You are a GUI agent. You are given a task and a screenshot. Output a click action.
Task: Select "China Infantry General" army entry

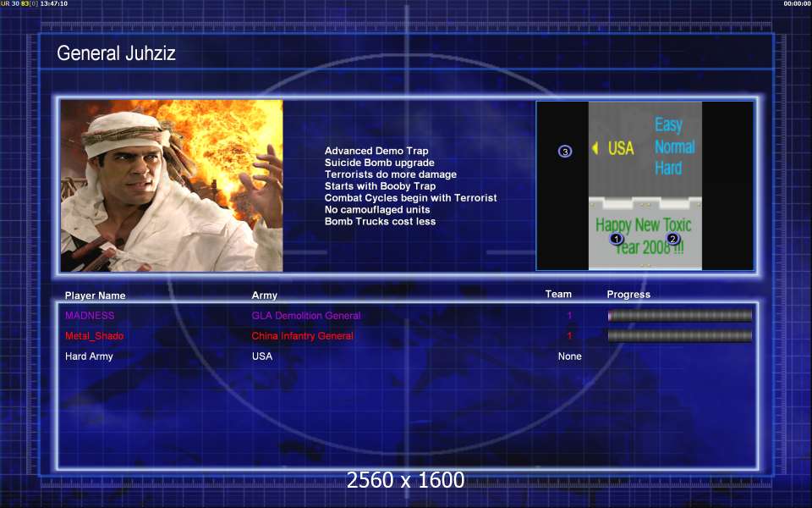303,336
